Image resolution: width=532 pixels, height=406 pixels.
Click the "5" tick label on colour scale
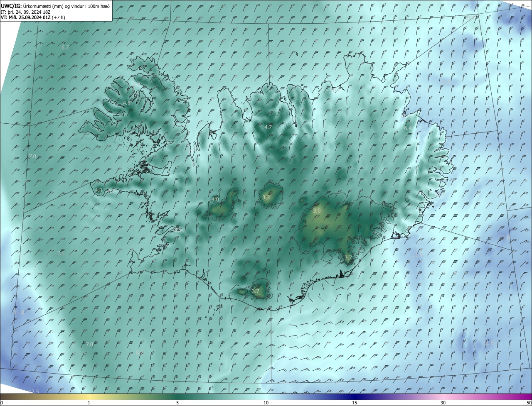coord(177,403)
